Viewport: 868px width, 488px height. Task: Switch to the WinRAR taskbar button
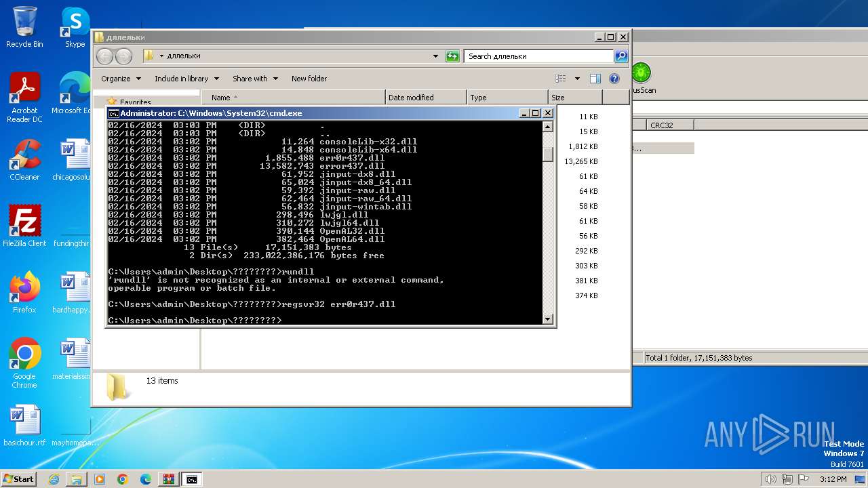coord(169,479)
